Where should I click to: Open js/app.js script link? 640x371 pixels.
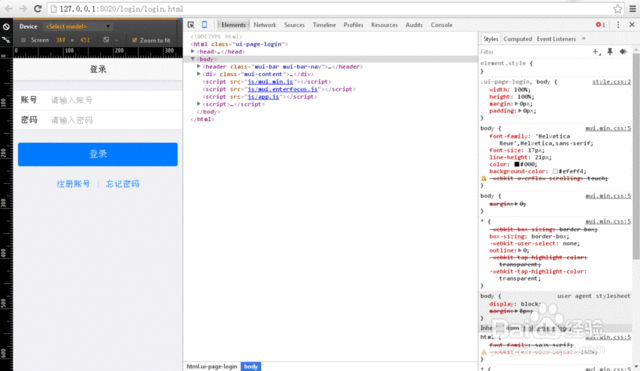point(263,97)
